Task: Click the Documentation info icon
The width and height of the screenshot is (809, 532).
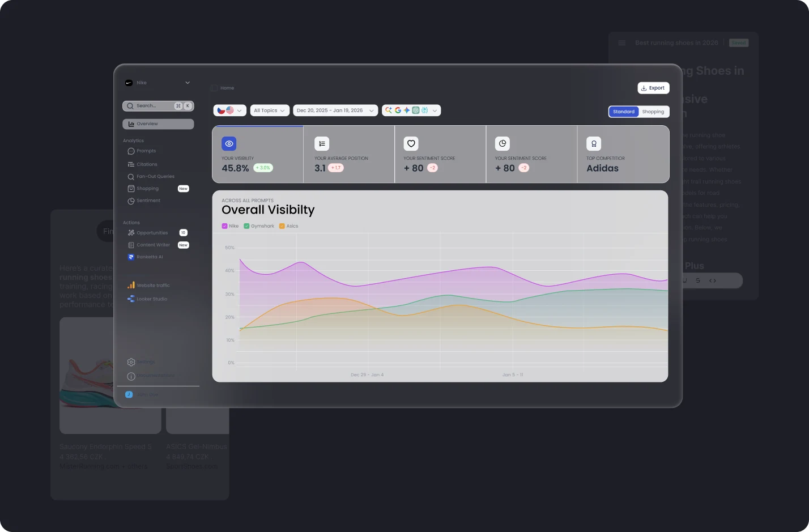Action: (x=131, y=376)
